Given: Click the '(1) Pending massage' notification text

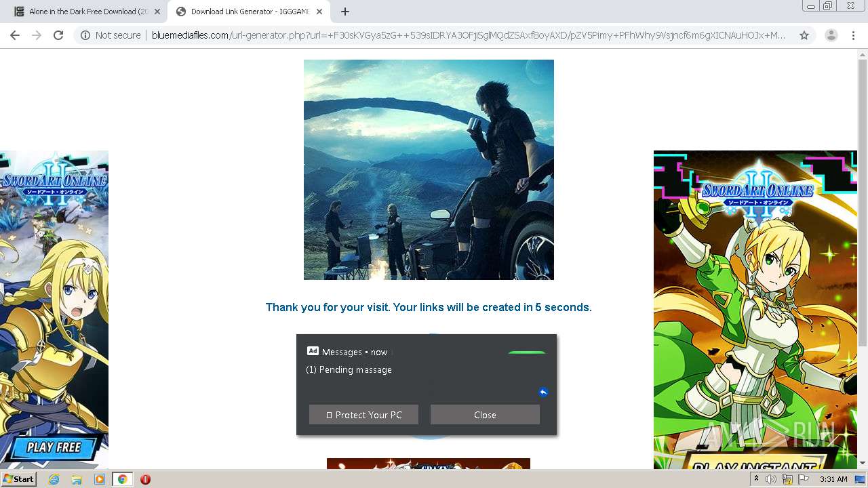Looking at the screenshot, I should pyautogui.click(x=349, y=369).
